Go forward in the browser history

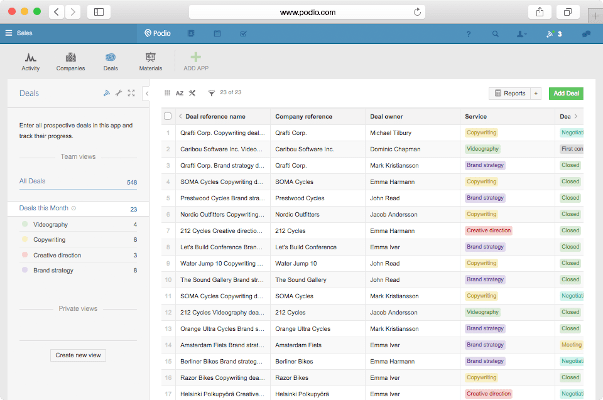tap(72, 12)
